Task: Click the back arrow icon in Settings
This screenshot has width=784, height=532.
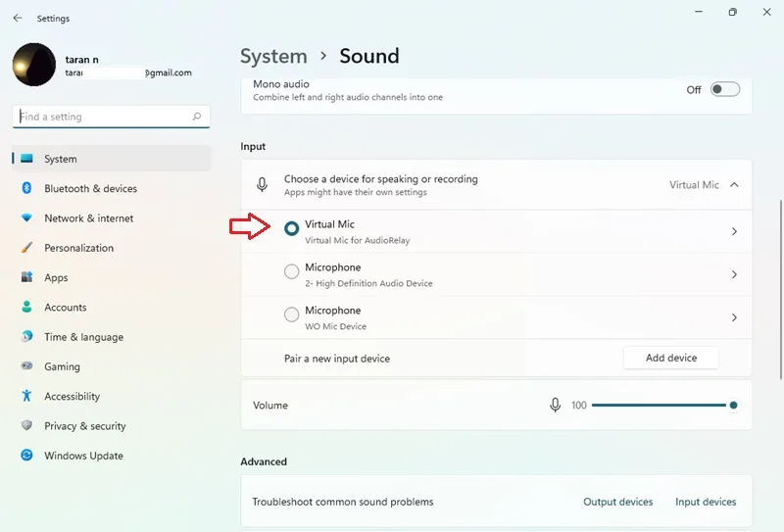Action: pos(18,18)
